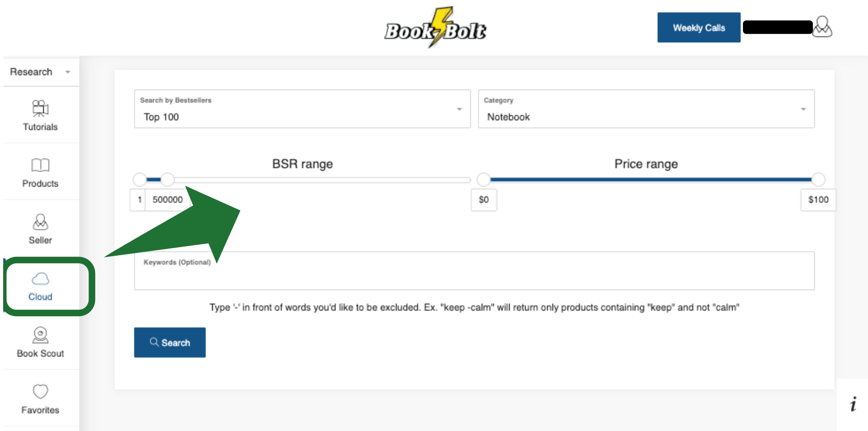Open the Book Scout webcam icon

click(x=40, y=335)
